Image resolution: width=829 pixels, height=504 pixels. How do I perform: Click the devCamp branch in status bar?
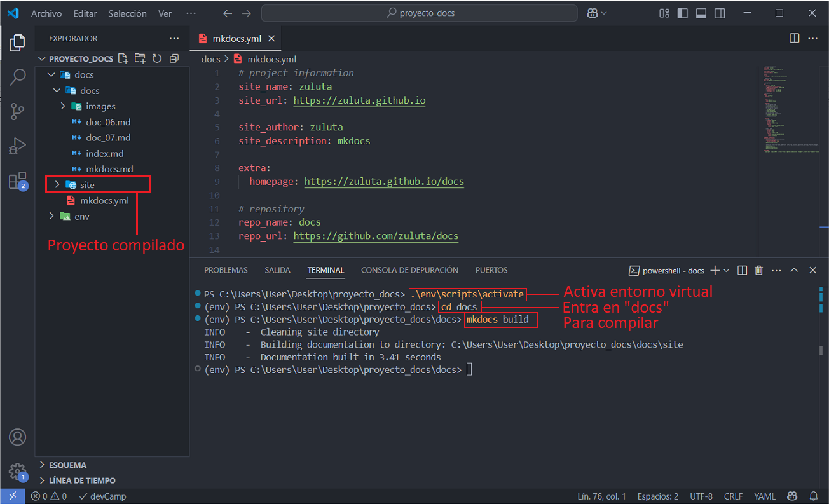[x=102, y=496]
